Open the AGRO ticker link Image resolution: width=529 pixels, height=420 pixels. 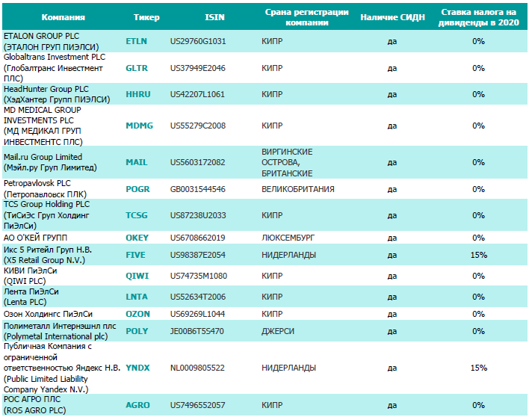pyautogui.click(x=137, y=405)
